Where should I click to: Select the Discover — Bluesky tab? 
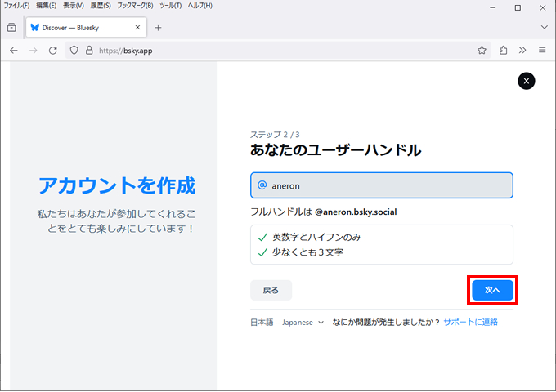(x=86, y=27)
